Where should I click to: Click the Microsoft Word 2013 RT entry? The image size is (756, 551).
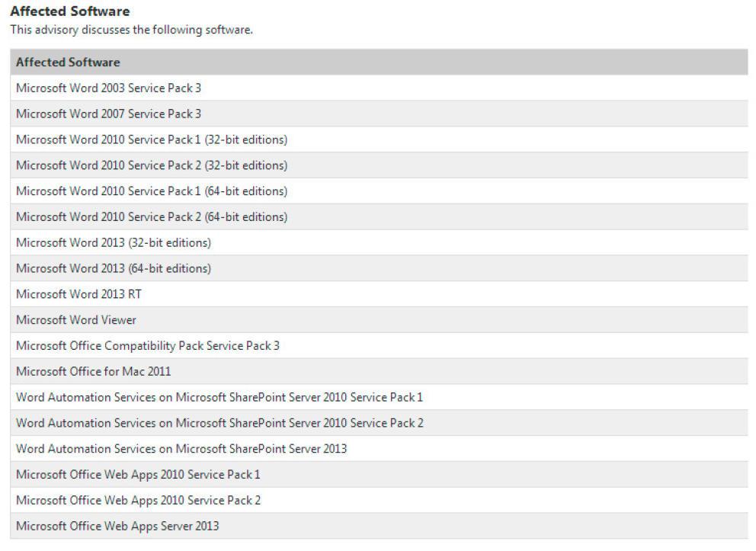pyautogui.click(x=78, y=294)
